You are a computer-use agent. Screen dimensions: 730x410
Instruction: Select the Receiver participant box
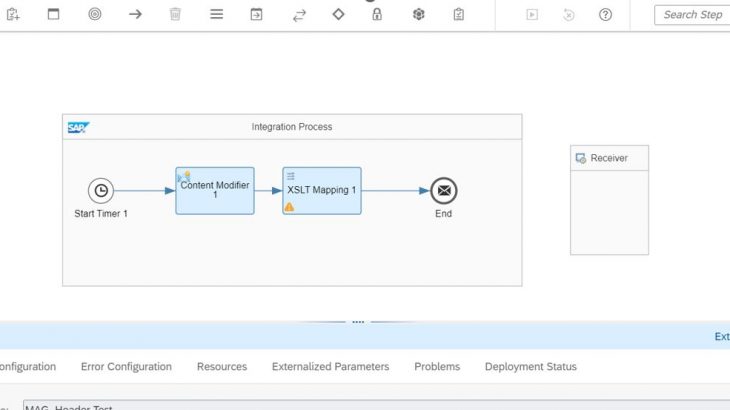609,200
